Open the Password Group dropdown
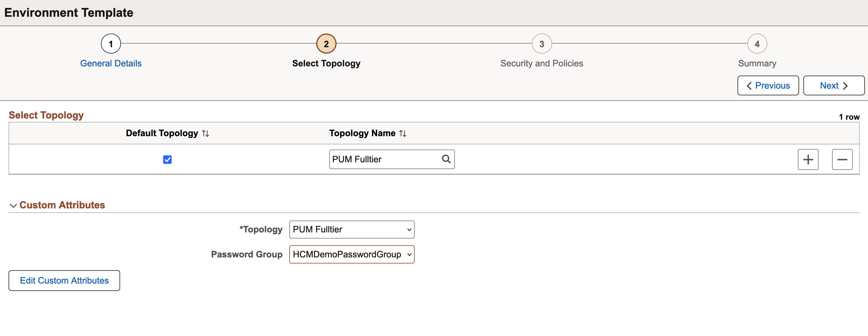Viewport: 868px width, 336px height. pos(352,254)
